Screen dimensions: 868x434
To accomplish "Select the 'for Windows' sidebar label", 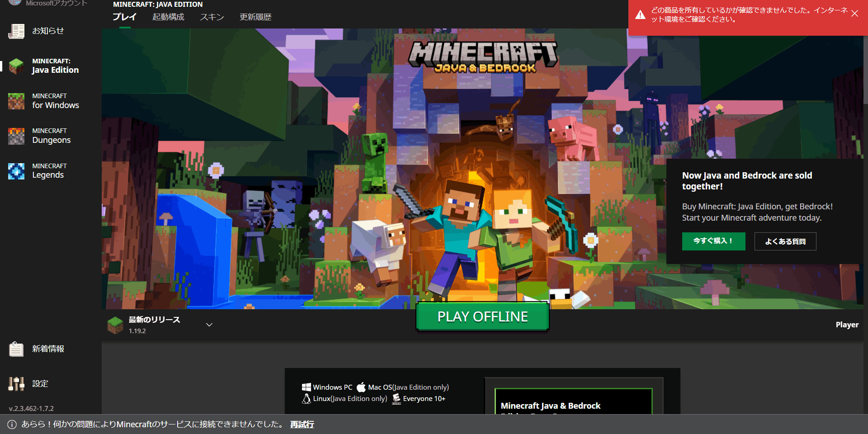I will point(56,105).
